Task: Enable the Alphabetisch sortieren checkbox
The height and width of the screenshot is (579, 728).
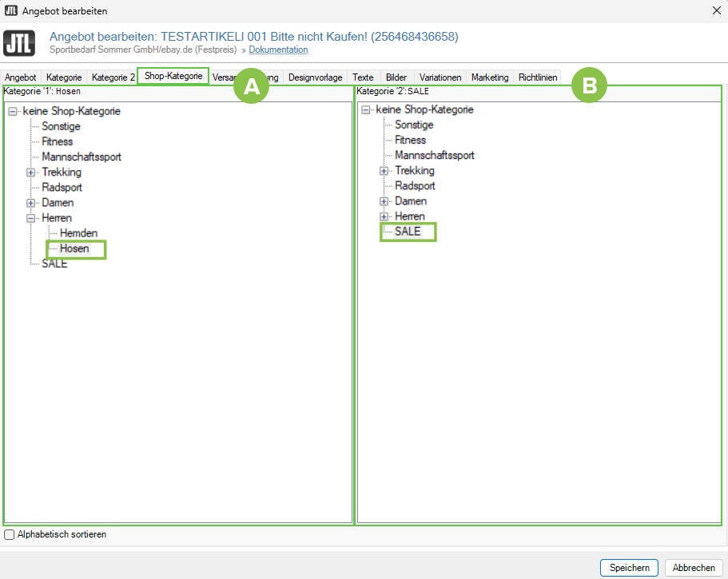Action: click(10, 535)
